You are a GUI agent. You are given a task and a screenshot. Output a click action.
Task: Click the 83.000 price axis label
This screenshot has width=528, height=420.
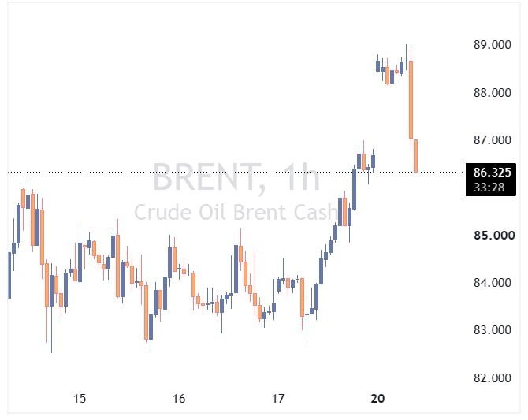click(x=492, y=329)
